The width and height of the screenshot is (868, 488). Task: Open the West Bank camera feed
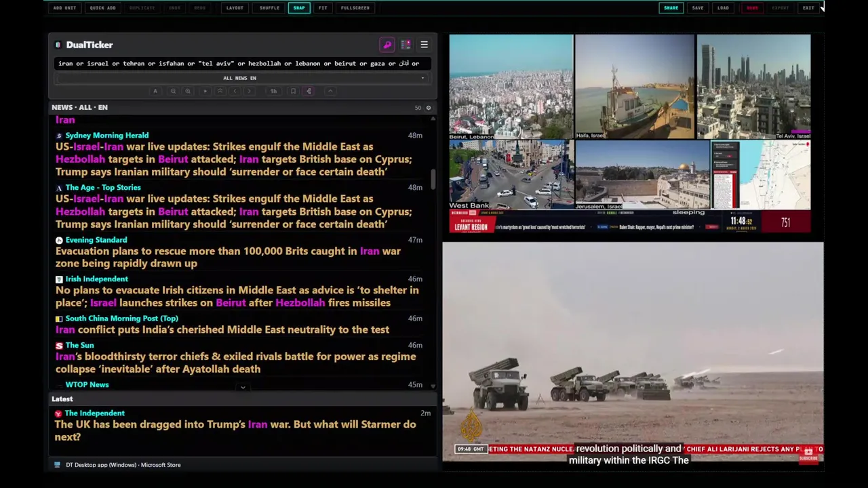[511, 175]
